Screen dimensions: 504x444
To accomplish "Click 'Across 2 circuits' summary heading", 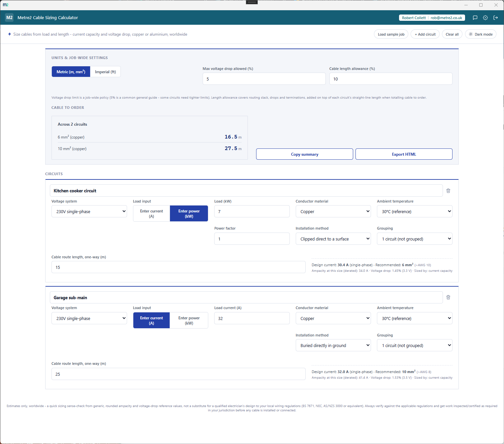I will [x=72, y=124].
